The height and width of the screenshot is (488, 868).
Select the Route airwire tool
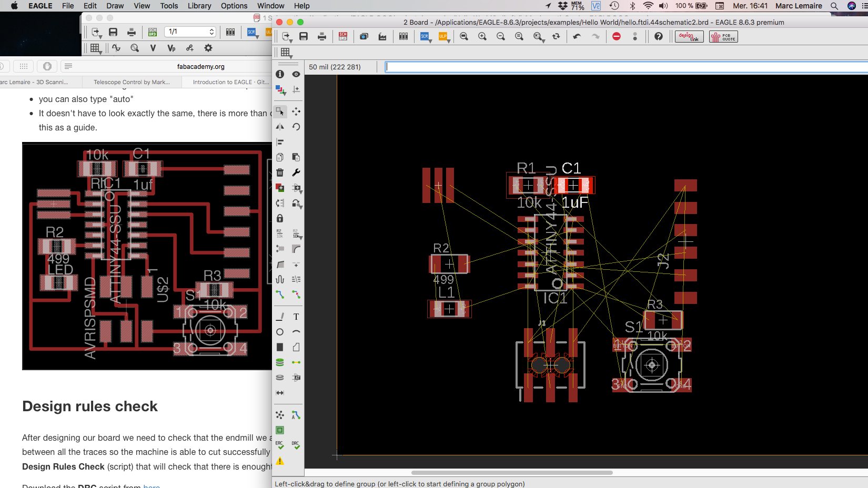pos(280,294)
